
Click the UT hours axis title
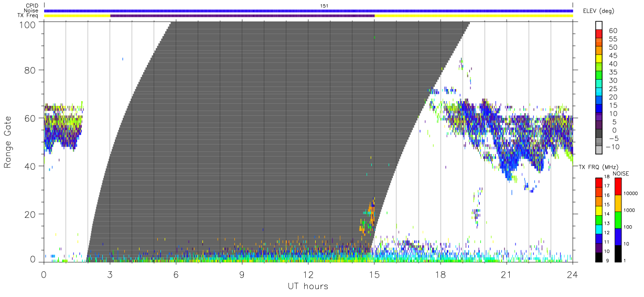(x=308, y=287)
